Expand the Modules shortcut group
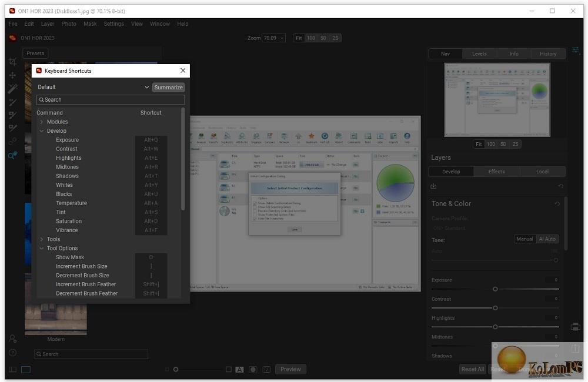 tap(42, 122)
